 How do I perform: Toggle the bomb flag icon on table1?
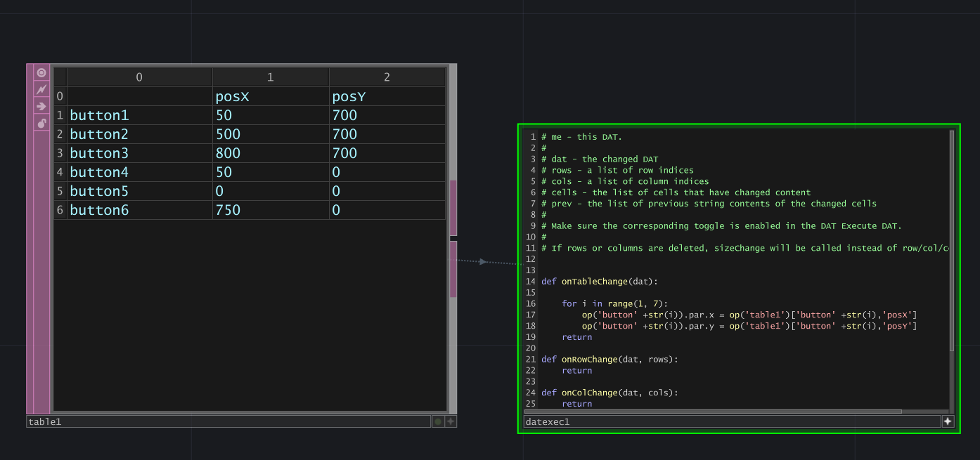[41, 123]
